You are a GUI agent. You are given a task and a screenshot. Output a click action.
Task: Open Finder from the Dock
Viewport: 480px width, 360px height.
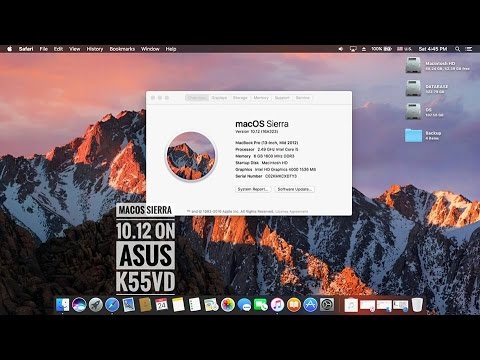(62, 305)
